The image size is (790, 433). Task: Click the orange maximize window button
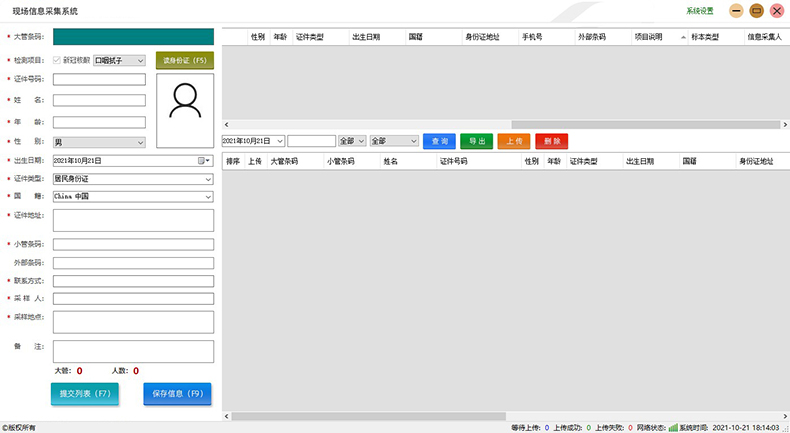756,11
